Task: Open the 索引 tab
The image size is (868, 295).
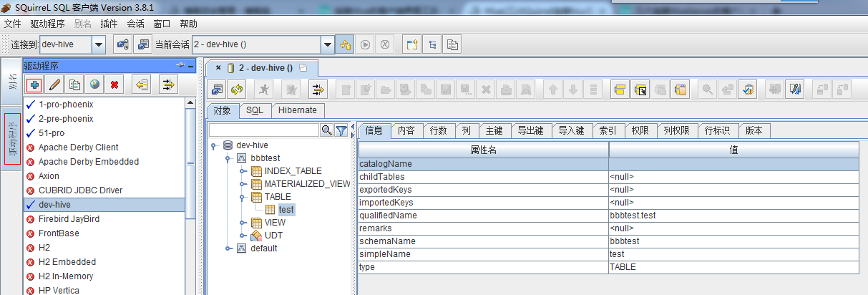Action: pos(608,130)
